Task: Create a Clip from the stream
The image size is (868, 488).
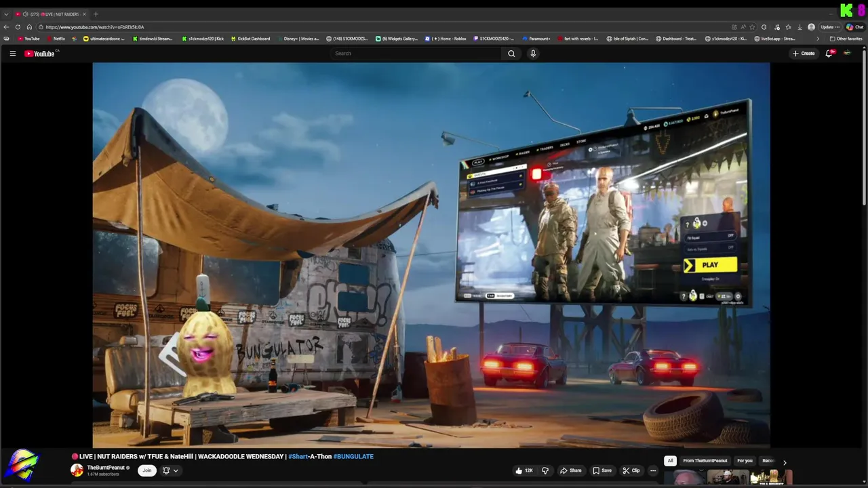Action: [x=631, y=470]
